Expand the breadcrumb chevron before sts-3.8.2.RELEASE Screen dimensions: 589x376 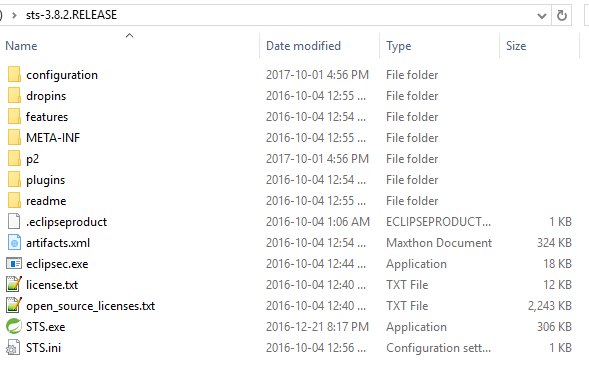(x=14, y=15)
